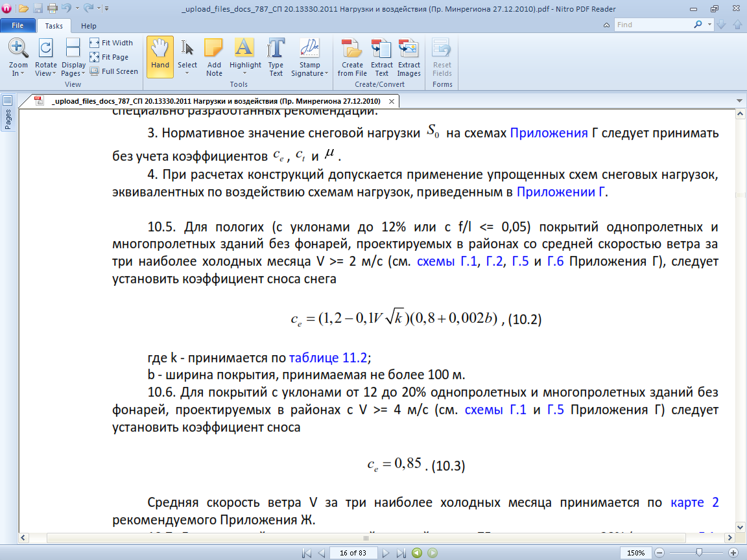Click inside the Find search field
This screenshot has width=747, height=560.
[x=652, y=25]
